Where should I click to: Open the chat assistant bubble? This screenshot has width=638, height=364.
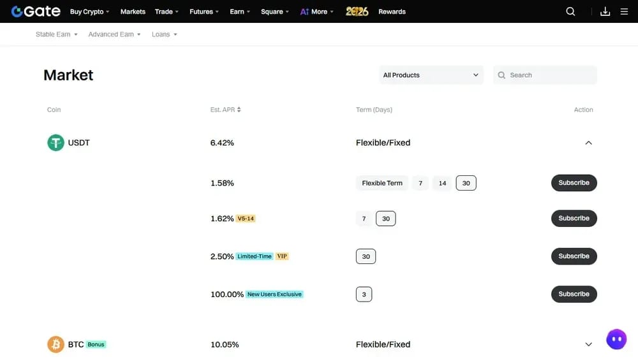click(x=616, y=339)
